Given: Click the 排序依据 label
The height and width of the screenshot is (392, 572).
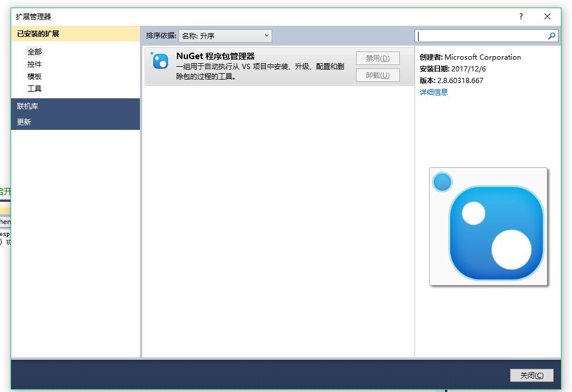Looking at the screenshot, I should tap(161, 35).
